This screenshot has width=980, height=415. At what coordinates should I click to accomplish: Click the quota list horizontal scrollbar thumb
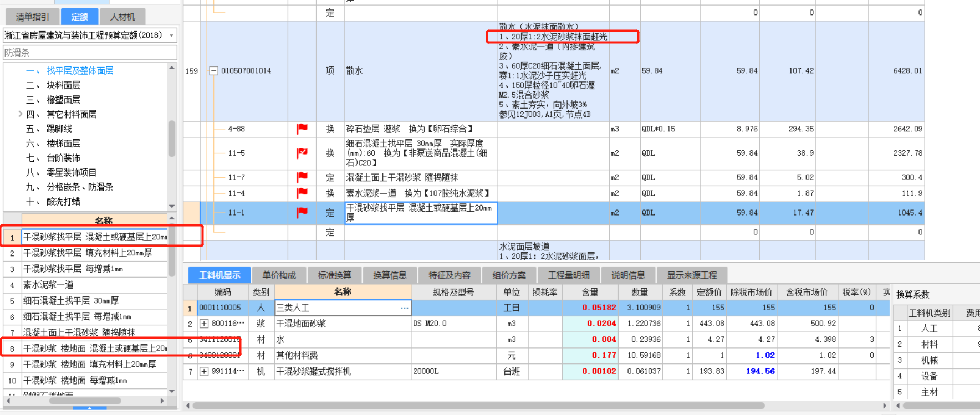85,401
